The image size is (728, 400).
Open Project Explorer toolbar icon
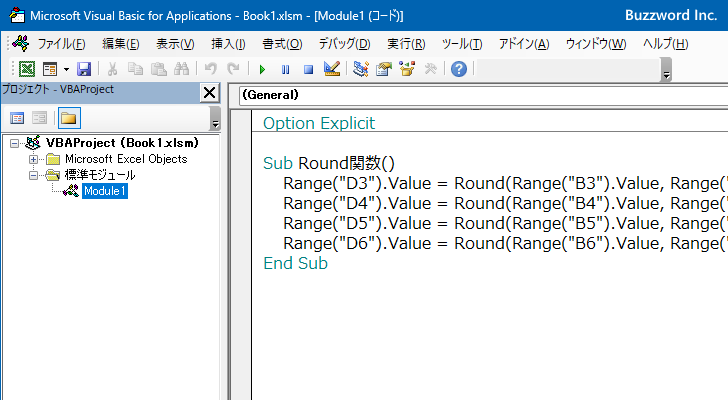(x=361, y=69)
